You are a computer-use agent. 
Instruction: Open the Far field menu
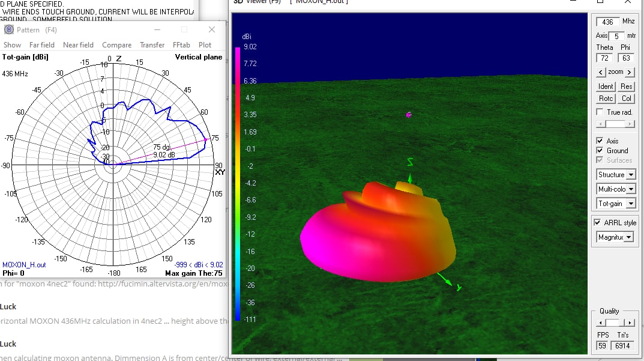(41, 45)
